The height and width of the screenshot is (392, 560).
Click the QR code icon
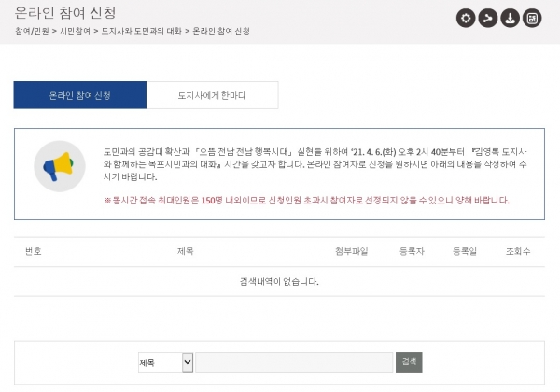(532, 18)
